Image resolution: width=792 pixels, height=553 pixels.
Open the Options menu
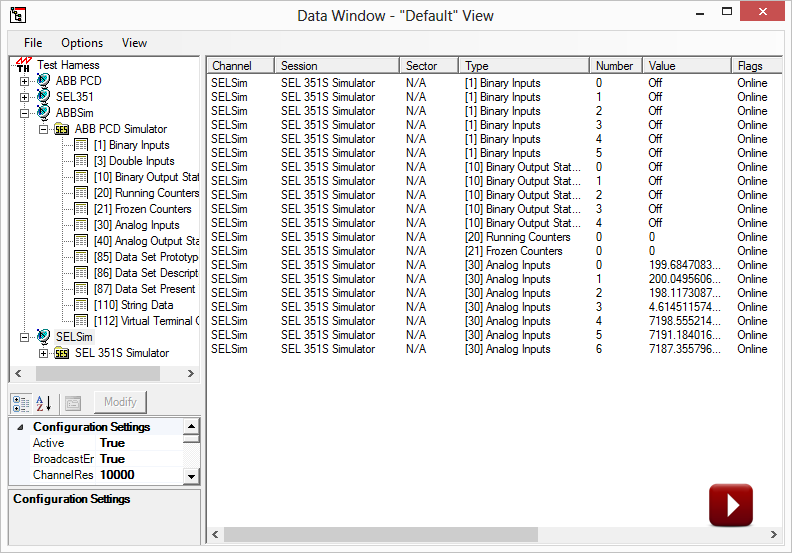click(82, 43)
